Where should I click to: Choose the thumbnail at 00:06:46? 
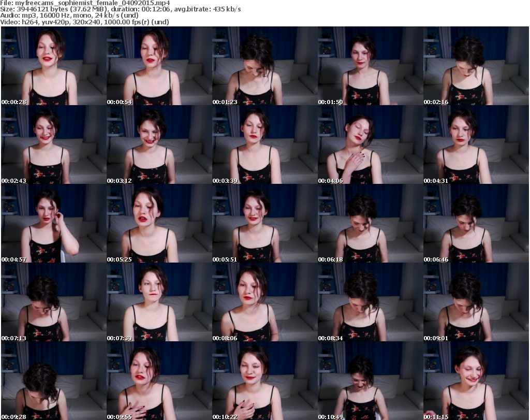[476, 224]
